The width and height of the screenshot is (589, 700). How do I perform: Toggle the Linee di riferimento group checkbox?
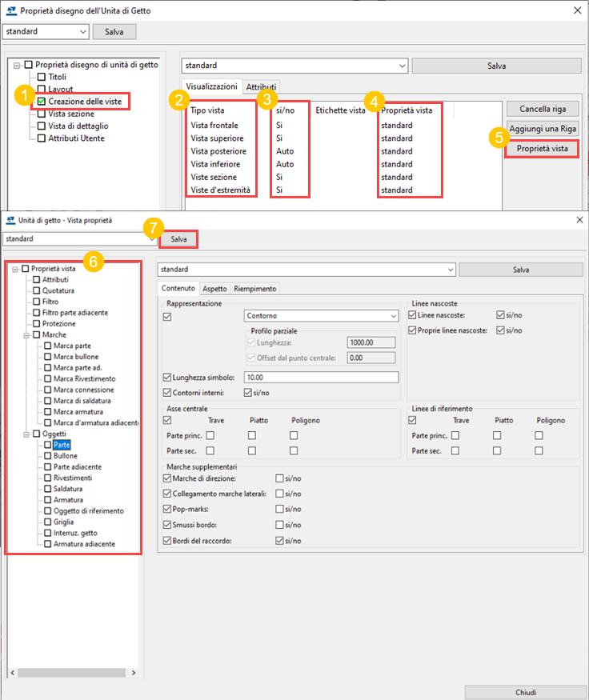point(412,420)
